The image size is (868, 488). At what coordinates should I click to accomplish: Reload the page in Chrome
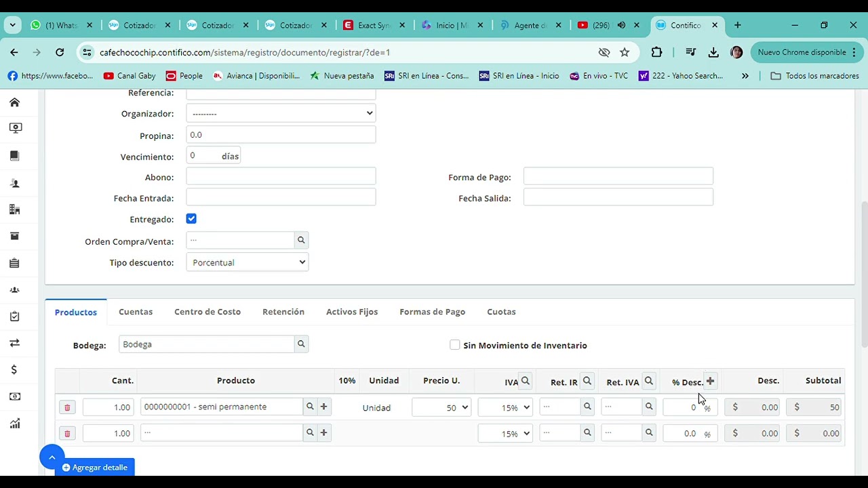coord(60,52)
